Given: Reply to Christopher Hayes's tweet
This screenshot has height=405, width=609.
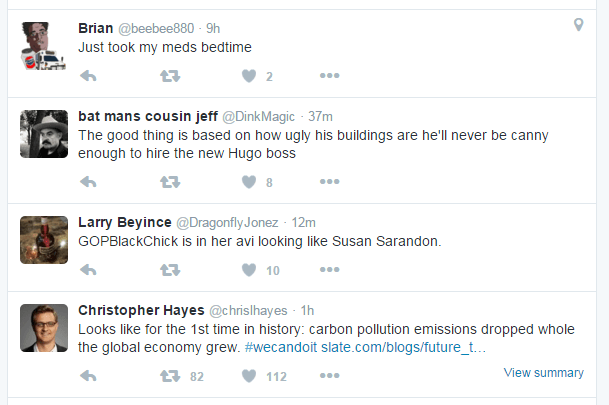Looking at the screenshot, I should click(88, 376).
